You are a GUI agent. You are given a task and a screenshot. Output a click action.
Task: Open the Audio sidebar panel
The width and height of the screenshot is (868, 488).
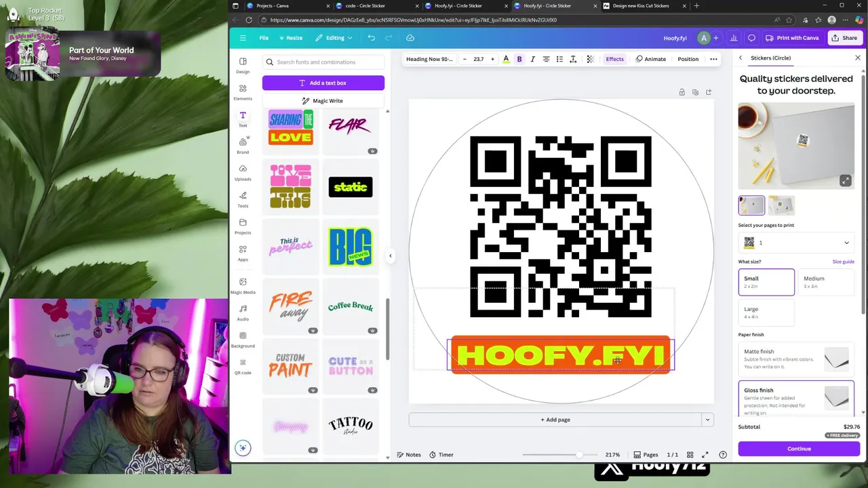pos(243,312)
